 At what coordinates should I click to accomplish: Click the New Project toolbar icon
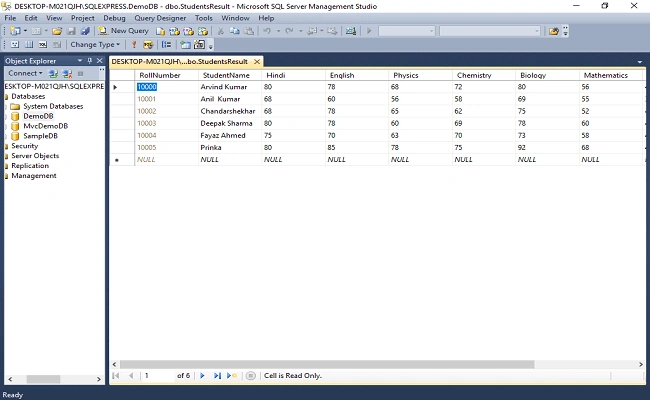point(15,31)
